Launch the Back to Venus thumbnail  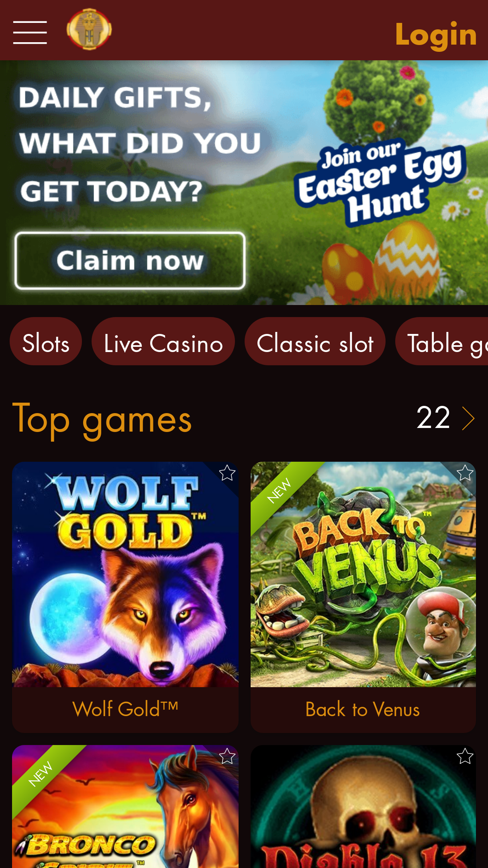[x=363, y=574]
